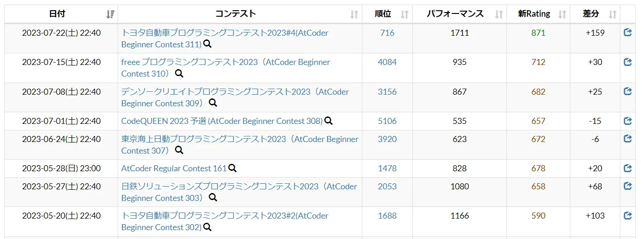Click magnifier icon next to Beginner Contest 302
Viewport: 644px width, 239px height.
point(208,227)
